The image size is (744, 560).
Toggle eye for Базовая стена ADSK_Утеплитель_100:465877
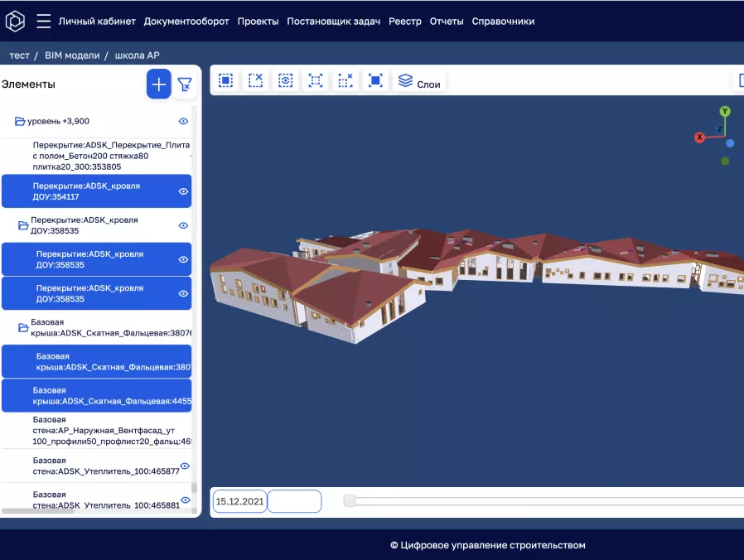point(184,466)
